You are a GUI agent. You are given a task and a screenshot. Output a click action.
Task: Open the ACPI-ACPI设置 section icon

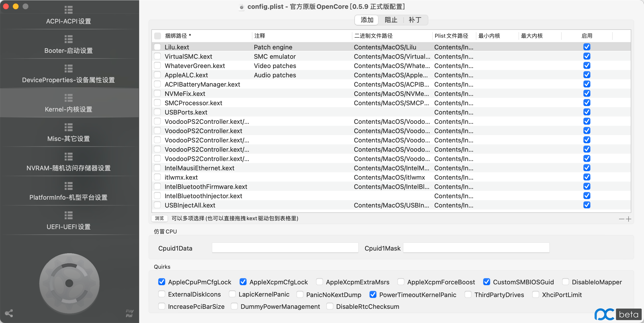[x=69, y=10]
